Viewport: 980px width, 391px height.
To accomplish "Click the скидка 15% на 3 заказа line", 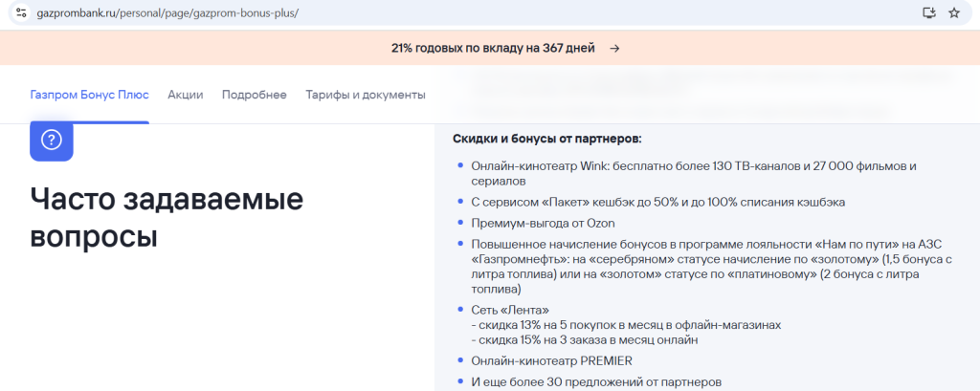I will click(x=585, y=340).
